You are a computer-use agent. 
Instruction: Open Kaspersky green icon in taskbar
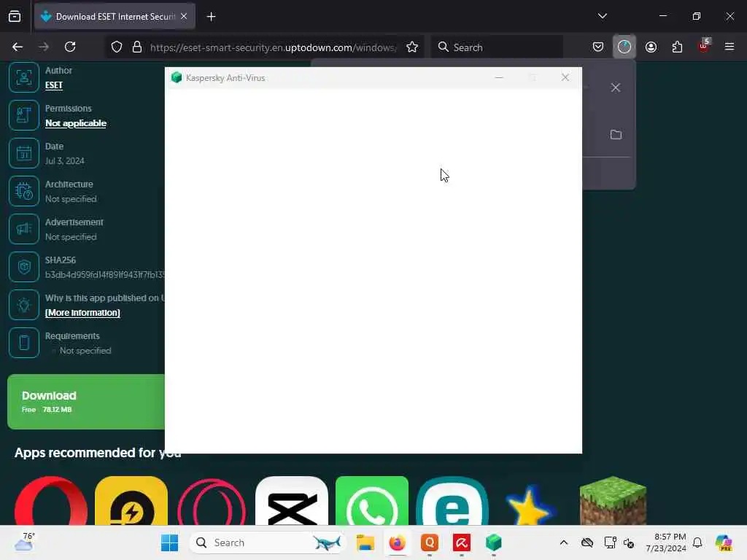pyautogui.click(x=494, y=542)
